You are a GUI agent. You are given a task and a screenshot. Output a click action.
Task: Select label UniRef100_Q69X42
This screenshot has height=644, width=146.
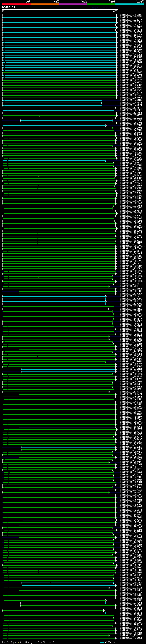click(x=131, y=98)
